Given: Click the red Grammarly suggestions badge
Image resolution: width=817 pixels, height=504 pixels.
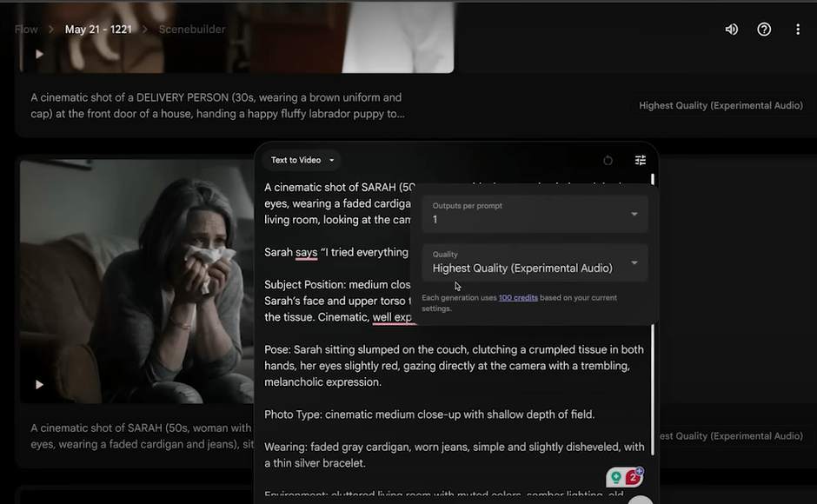Looking at the screenshot, I should 634,477.
